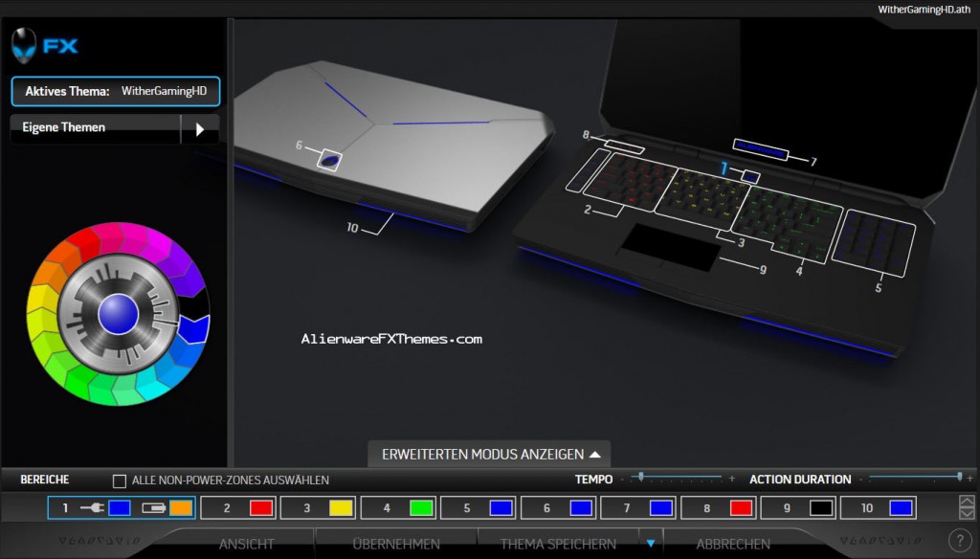Select keyboard zone 4 on the laptop model

tap(788, 225)
